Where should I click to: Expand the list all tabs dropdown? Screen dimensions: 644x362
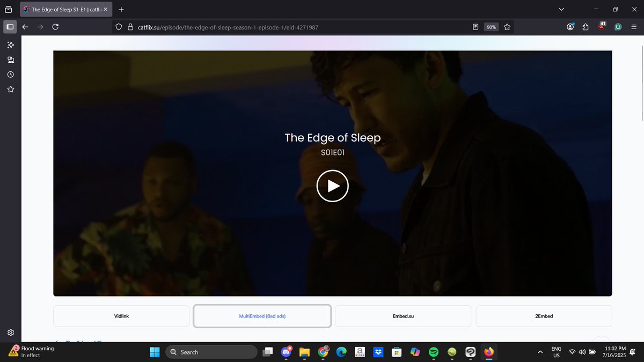tap(561, 10)
